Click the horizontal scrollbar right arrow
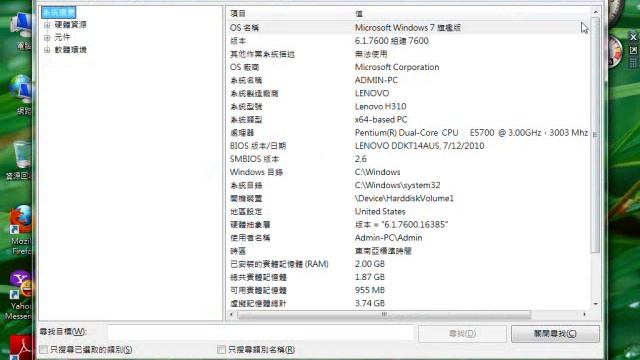 (584, 314)
